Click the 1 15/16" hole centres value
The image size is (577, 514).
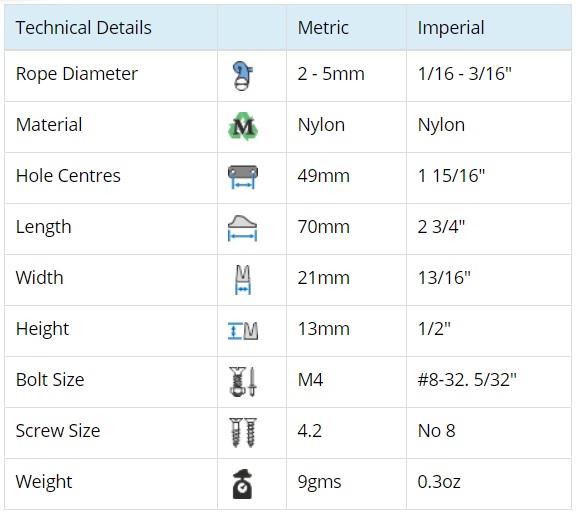click(451, 176)
